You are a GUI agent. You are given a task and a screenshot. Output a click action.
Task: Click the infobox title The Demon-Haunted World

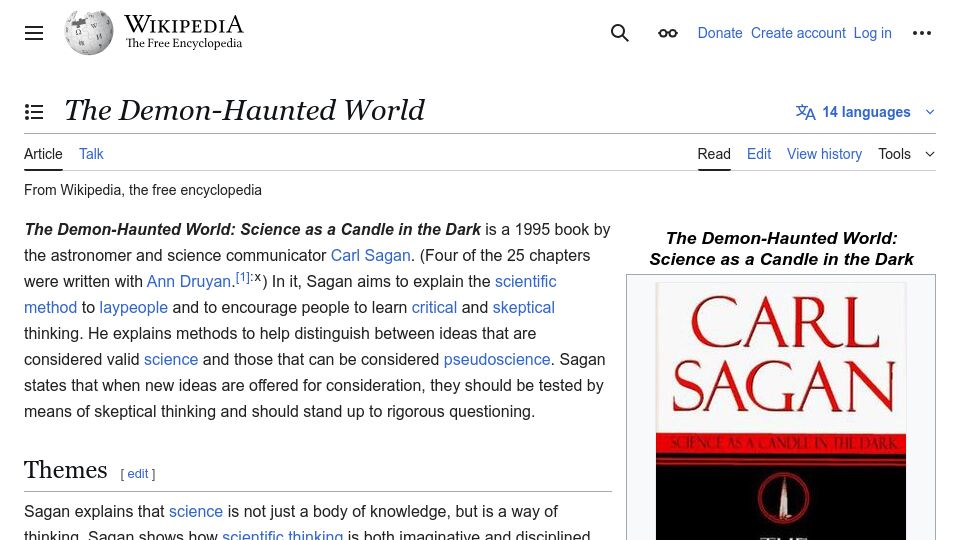[781, 249]
